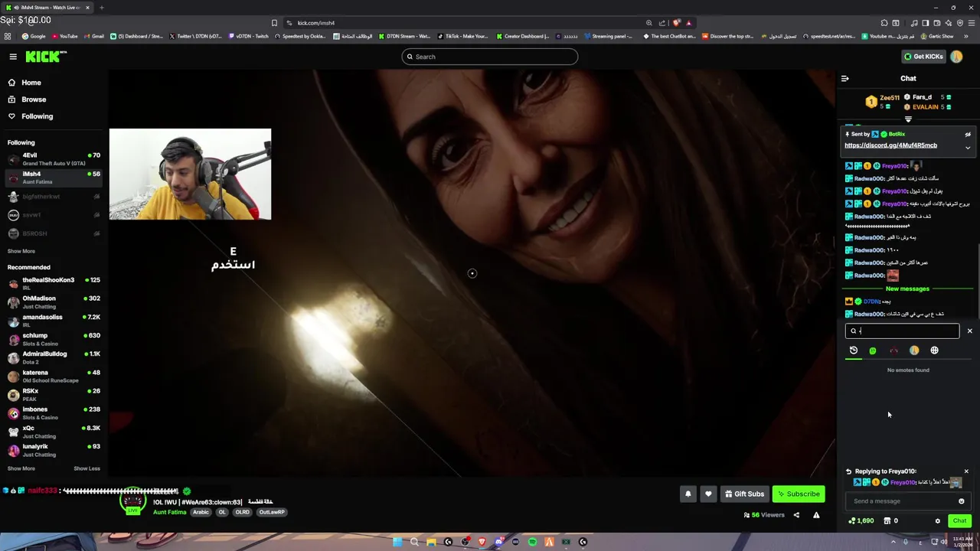Click the green Chat send button
Viewport: 980px width, 551px height.
coord(959,520)
